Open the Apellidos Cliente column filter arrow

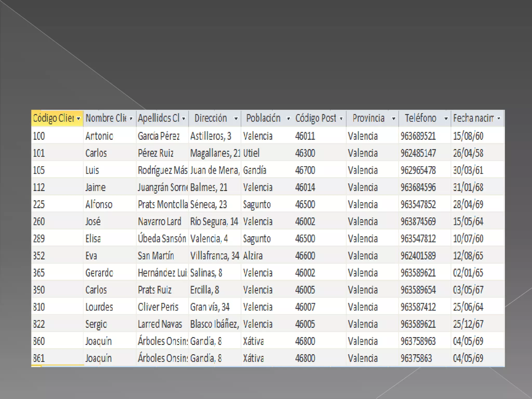(x=183, y=119)
